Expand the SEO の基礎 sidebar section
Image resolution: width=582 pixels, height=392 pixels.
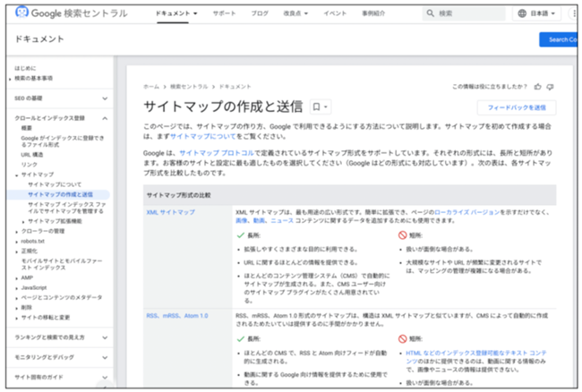(105, 98)
